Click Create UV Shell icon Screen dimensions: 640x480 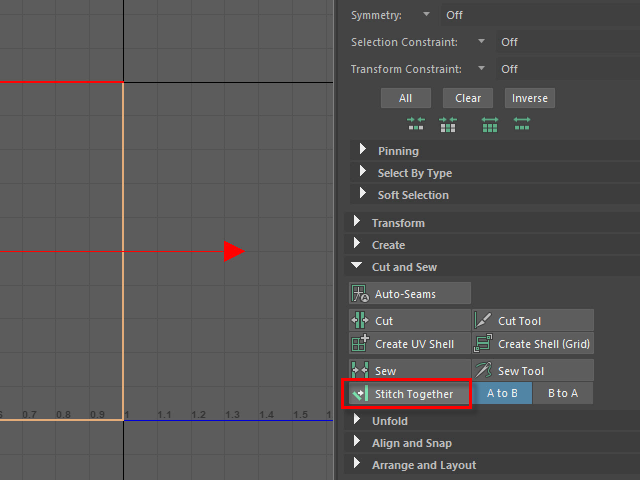point(360,344)
